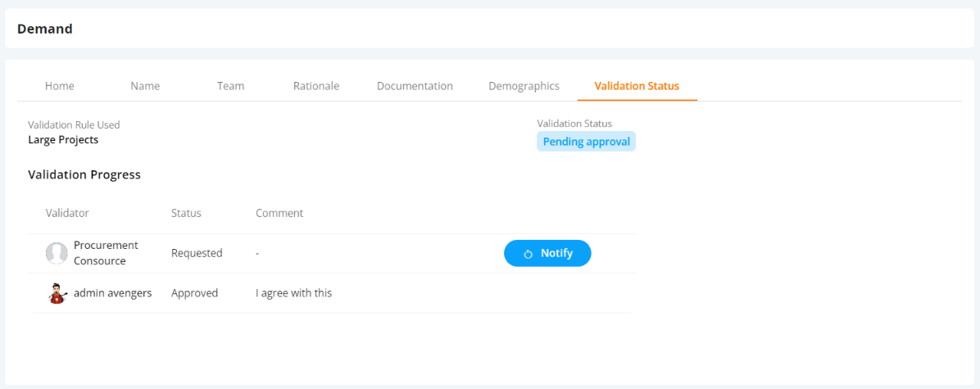The width and height of the screenshot is (980, 389).
Task: Go to the Team tab
Action: tap(230, 86)
